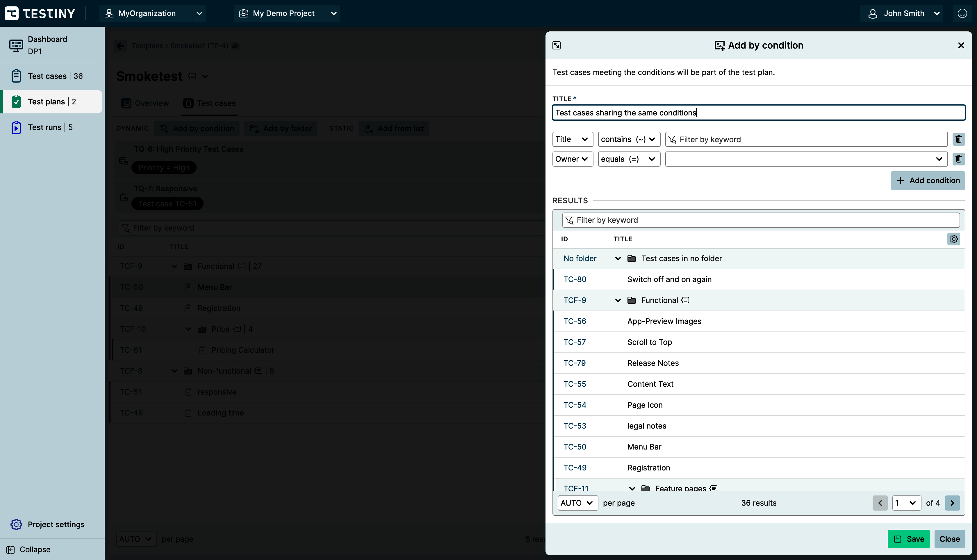Save the condition with the Save button
Viewport: 977px width, 560px height.
click(908, 539)
